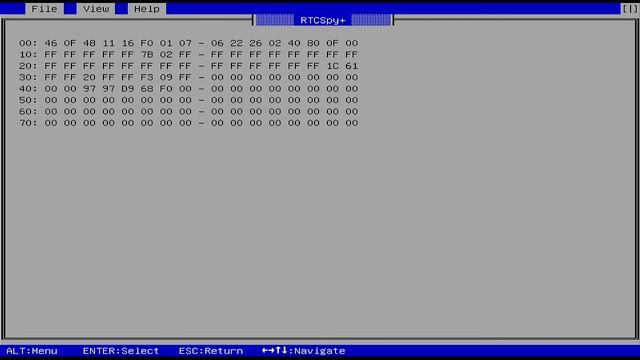Click byte value 11 in row 00
The width and height of the screenshot is (640, 360).
click(108, 43)
